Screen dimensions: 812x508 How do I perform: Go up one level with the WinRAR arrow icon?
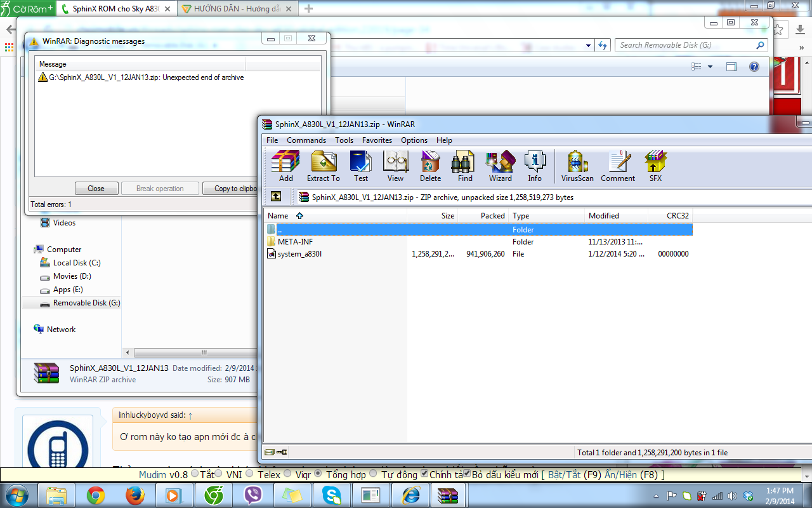(x=276, y=197)
